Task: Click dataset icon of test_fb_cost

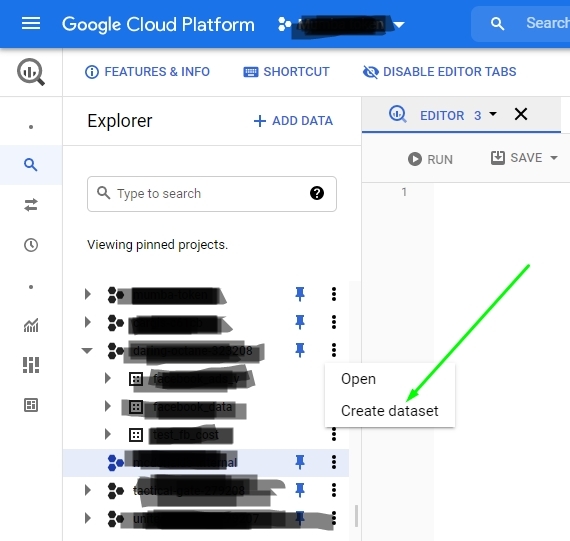Action: click(x=136, y=435)
